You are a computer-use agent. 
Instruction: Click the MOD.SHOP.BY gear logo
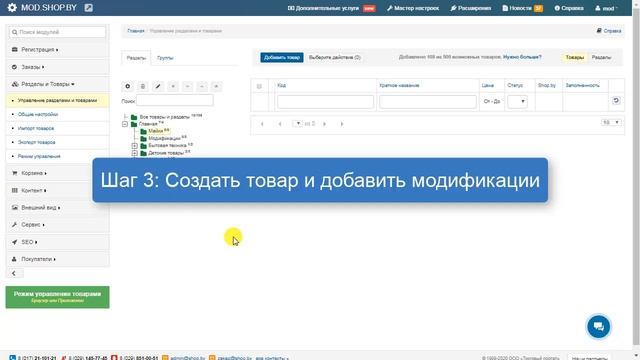[12, 7]
